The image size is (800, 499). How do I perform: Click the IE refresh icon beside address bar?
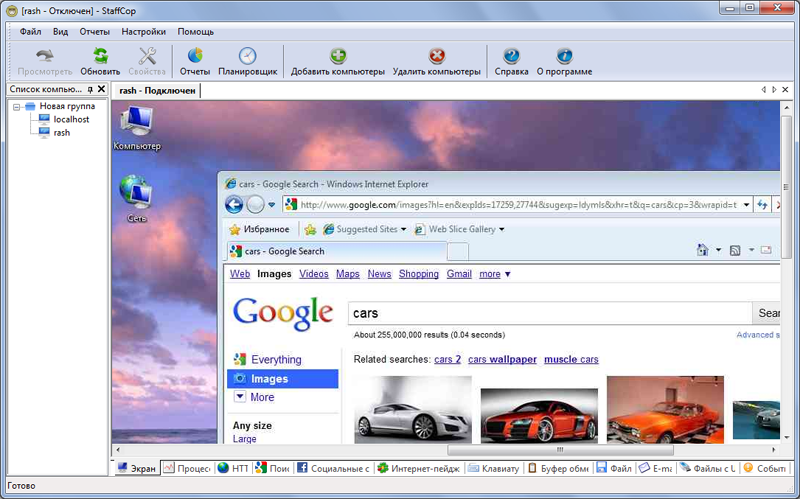coord(762,205)
